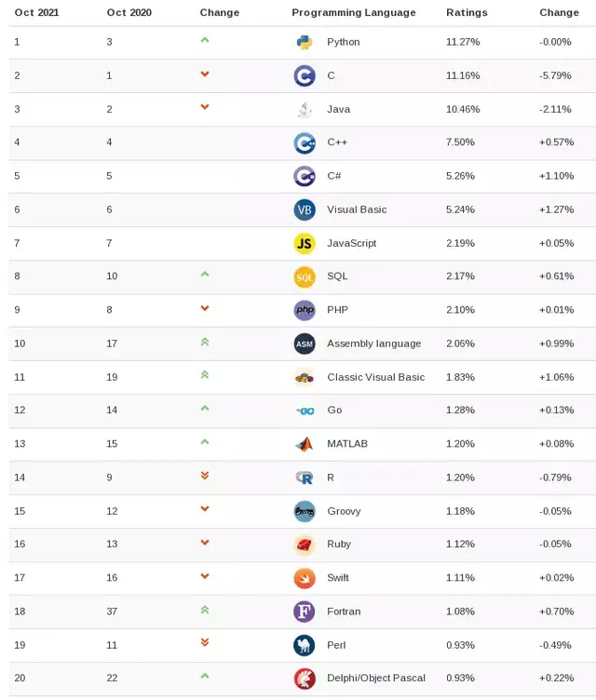Click the Perl camel icon
The image size is (596, 700).
[305, 645]
